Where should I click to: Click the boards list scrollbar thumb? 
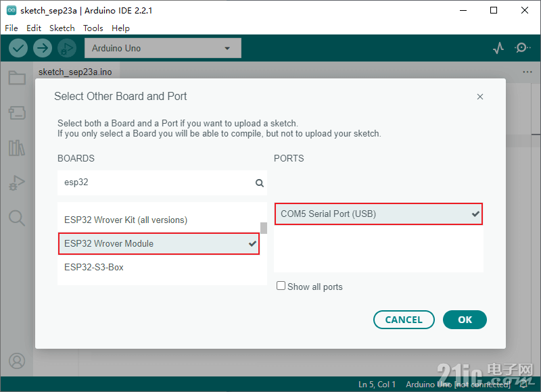pos(264,228)
